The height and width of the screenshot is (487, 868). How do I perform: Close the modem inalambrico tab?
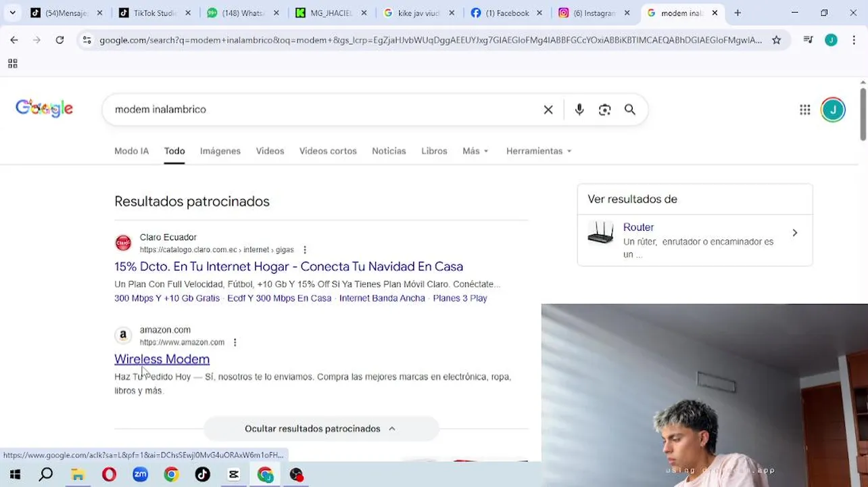pos(715,13)
